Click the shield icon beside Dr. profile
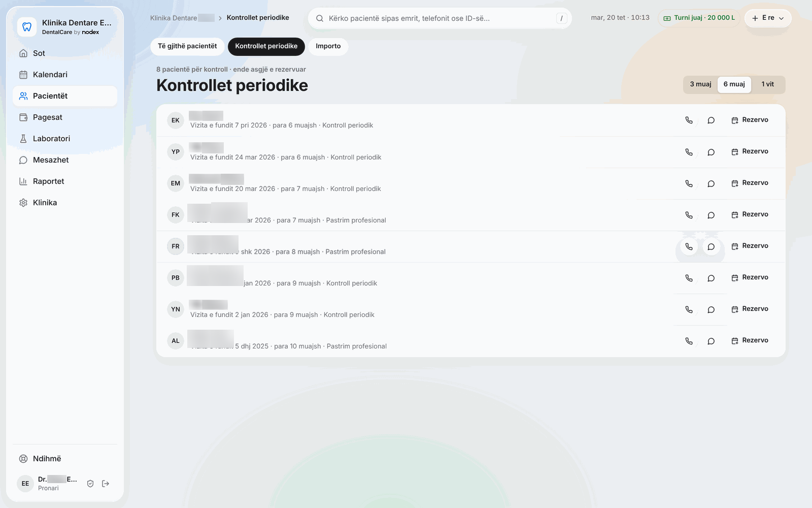This screenshot has width=812, height=508. [90, 484]
